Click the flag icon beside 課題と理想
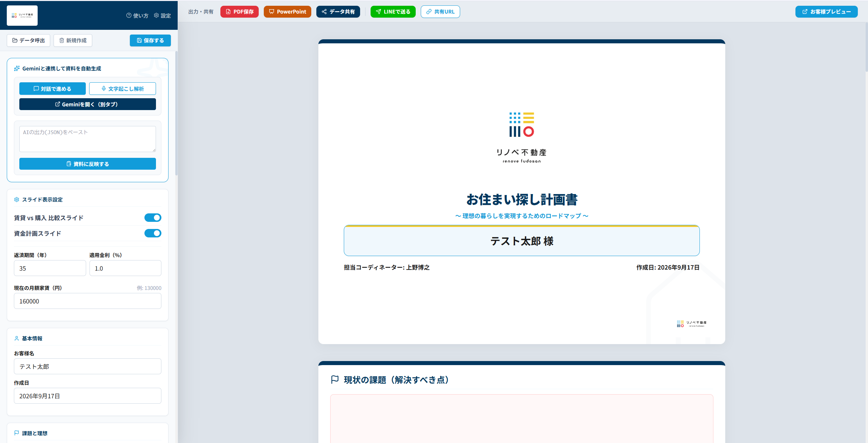 pos(17,433)
